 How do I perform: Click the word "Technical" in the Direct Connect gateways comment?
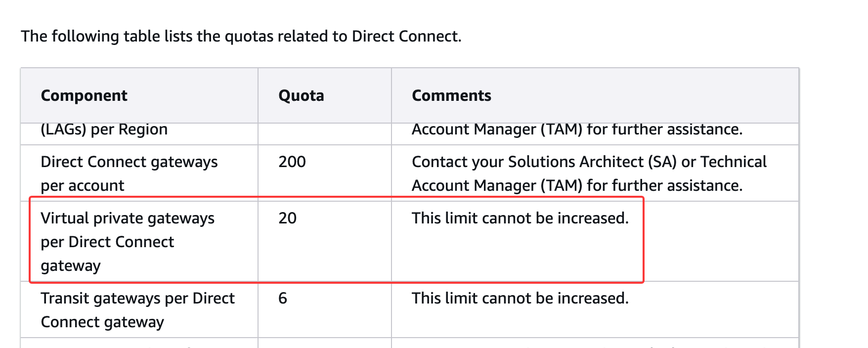(734, 162)
